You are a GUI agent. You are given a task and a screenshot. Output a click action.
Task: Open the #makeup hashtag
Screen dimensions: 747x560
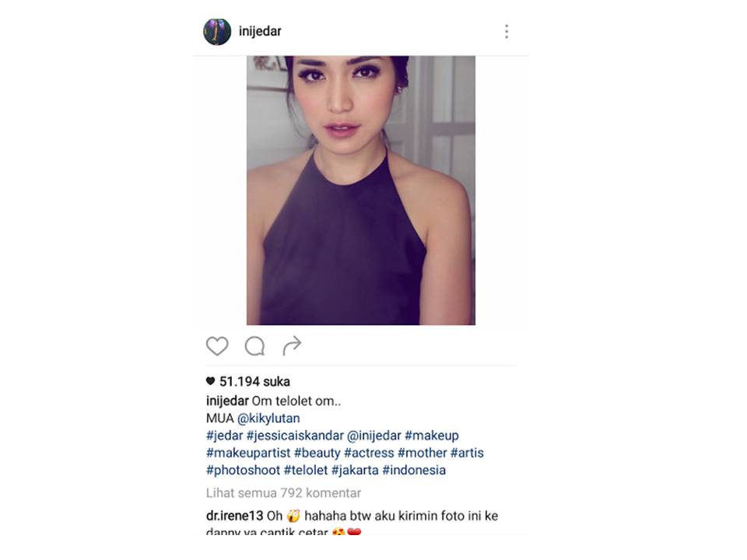(x=432, y=436)
